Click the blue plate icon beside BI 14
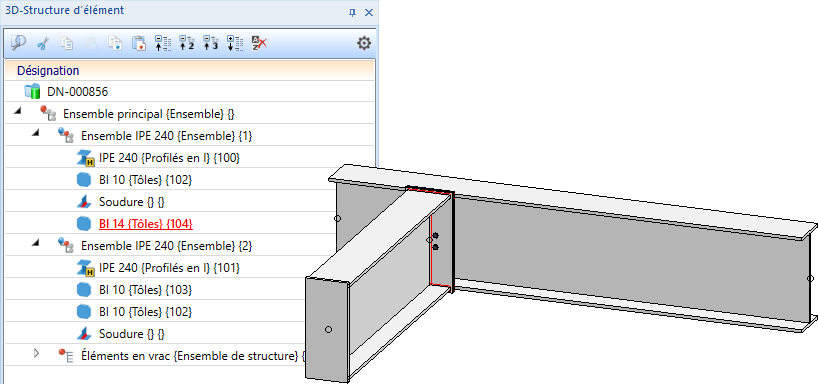The image size is (818, 384). click(x=84, y=224)
